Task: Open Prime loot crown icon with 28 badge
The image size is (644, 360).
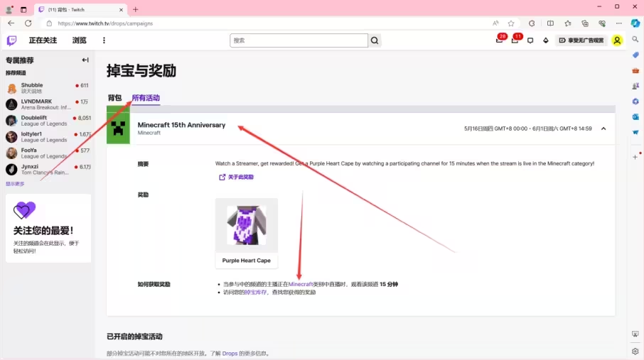Action: (x=500, y=40)
